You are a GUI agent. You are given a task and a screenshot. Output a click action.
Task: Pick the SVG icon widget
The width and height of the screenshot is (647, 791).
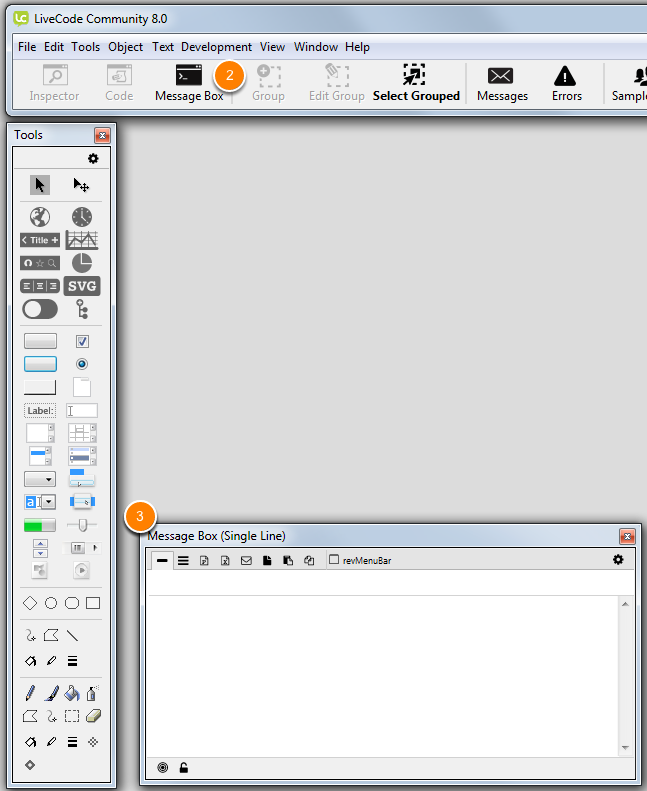coord(82,286)
